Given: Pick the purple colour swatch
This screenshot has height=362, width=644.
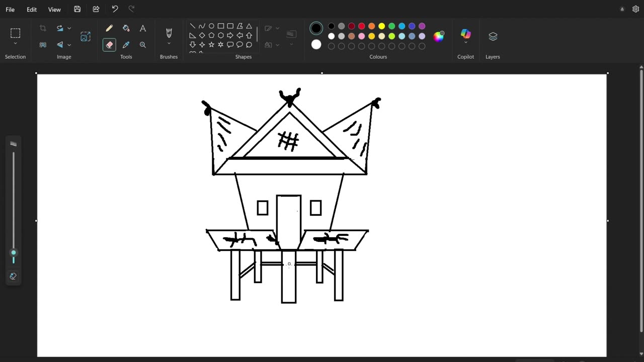Looking at the screenshot, I should 422,26.
